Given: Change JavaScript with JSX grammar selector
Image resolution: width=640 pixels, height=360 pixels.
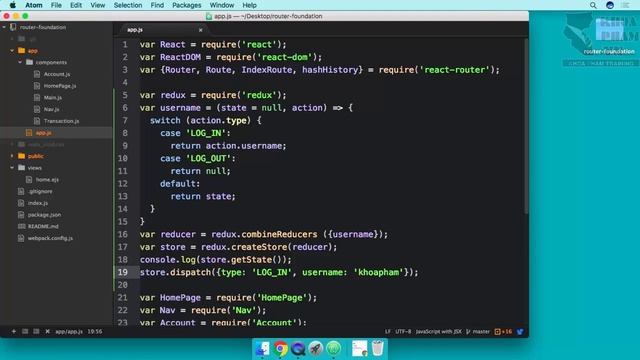Looking at the screenshot, I should tap(438, 331).
